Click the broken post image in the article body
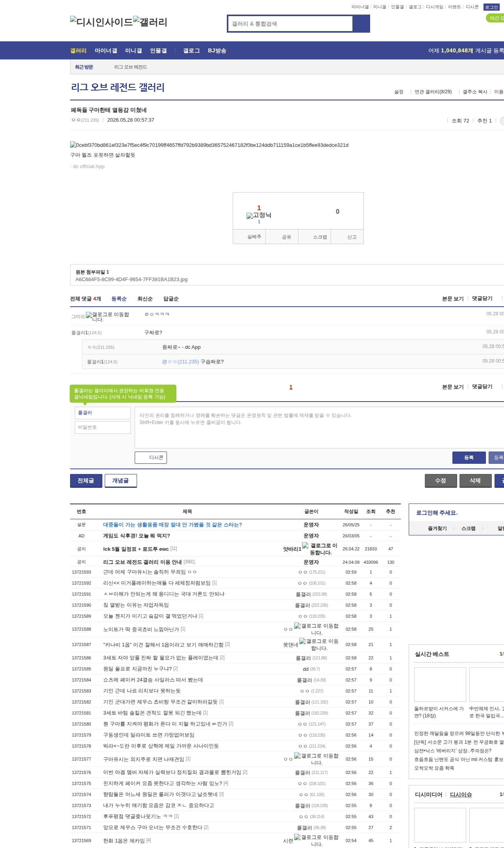This screenshot has height=848, width=504. tap(209, 145)
